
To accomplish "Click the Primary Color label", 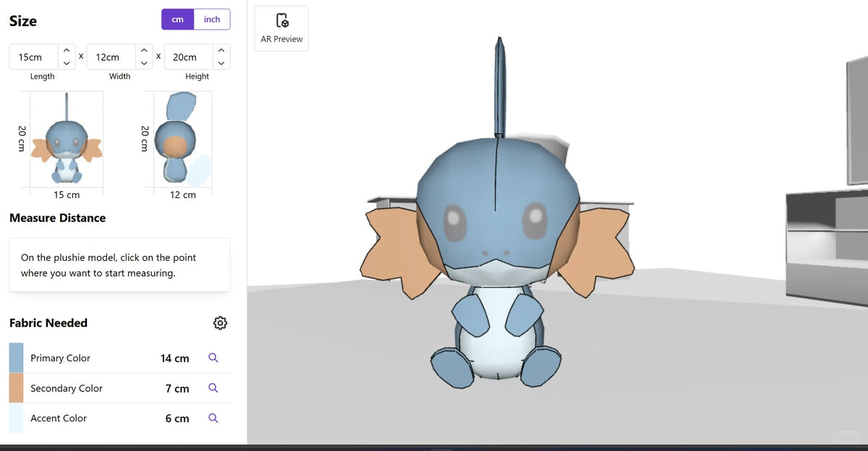I will pyautogui.click(x=60, y=358).
